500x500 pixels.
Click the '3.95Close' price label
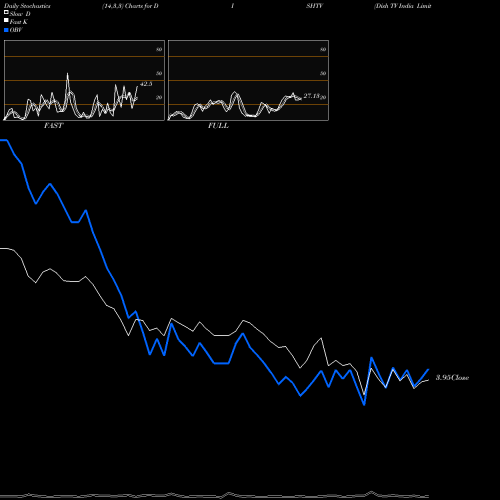452,378
